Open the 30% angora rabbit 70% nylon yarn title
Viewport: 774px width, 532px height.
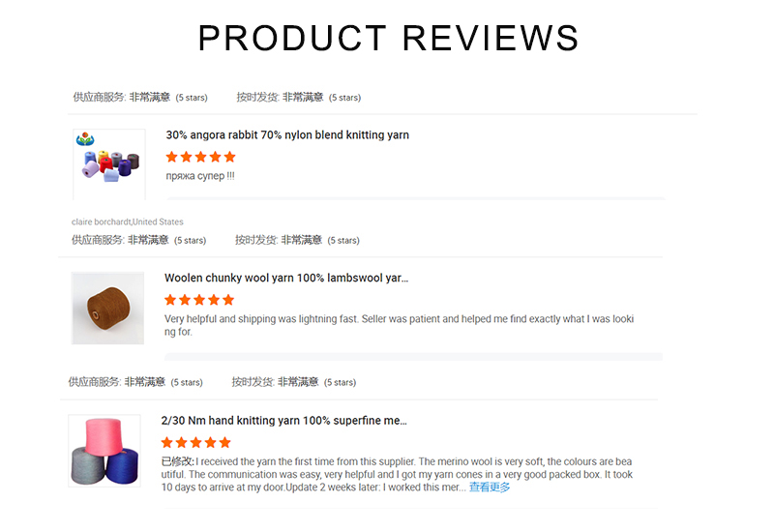click(287, 135)
